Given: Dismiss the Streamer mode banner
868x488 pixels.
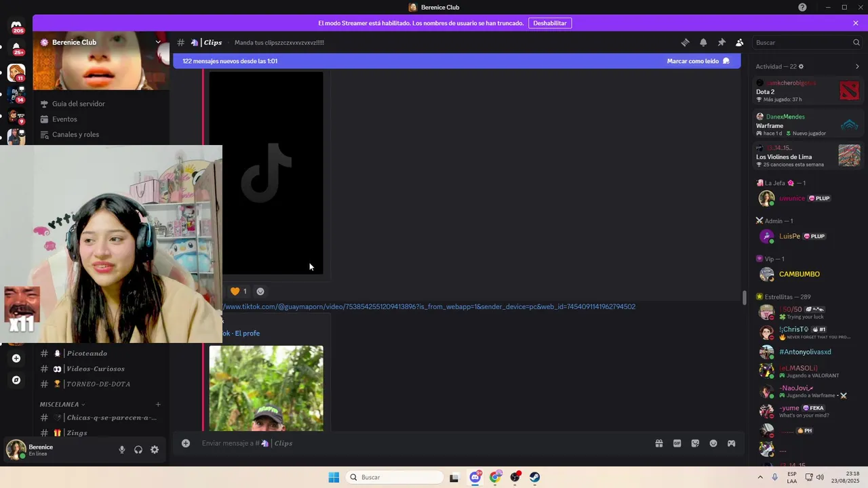Looking at the screenshot, I should 856,23.
